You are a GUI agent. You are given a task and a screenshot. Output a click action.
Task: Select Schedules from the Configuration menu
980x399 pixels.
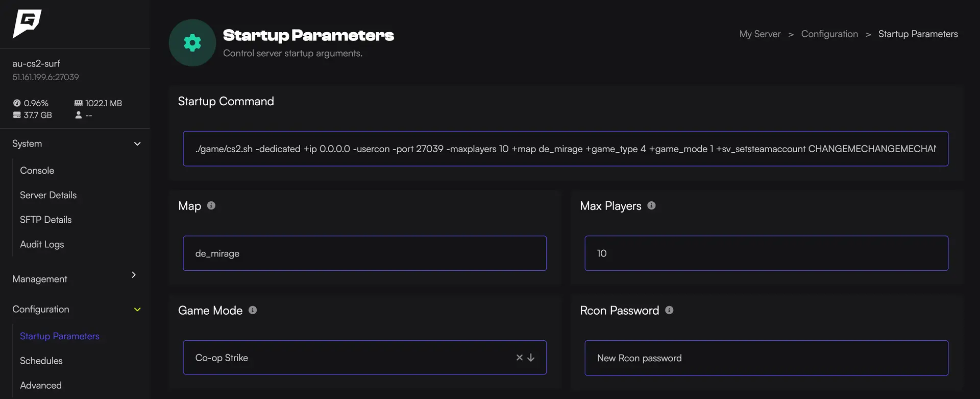[41, 361]
